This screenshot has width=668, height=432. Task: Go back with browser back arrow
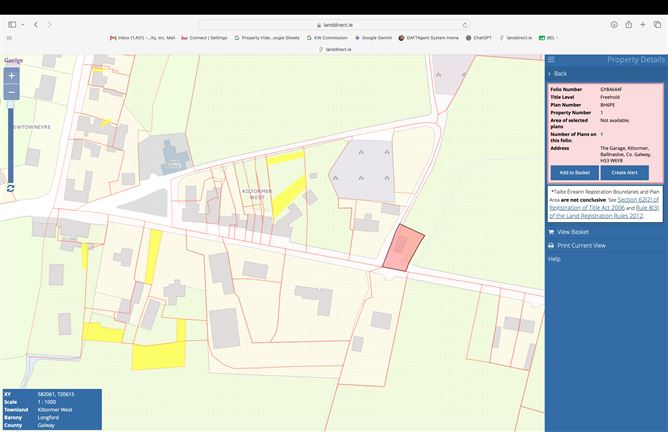(x=36, y=25)
